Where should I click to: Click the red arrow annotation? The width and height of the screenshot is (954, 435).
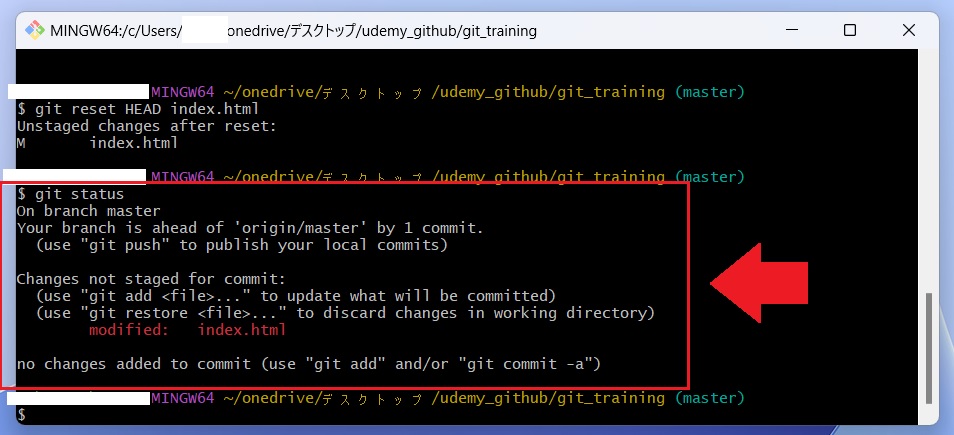click(759, 283)
